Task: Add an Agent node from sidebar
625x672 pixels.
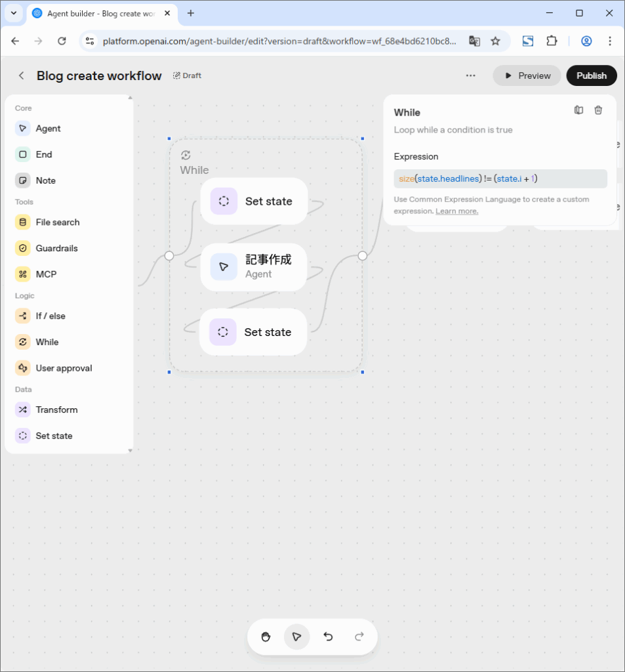Action: [x=48, y=129]
